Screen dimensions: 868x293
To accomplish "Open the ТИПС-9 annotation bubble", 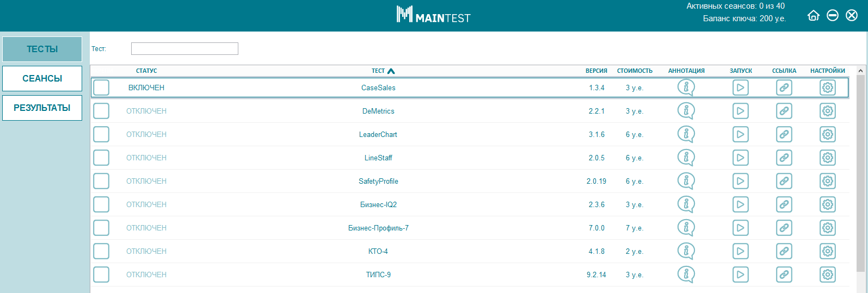I will [686, 275].
